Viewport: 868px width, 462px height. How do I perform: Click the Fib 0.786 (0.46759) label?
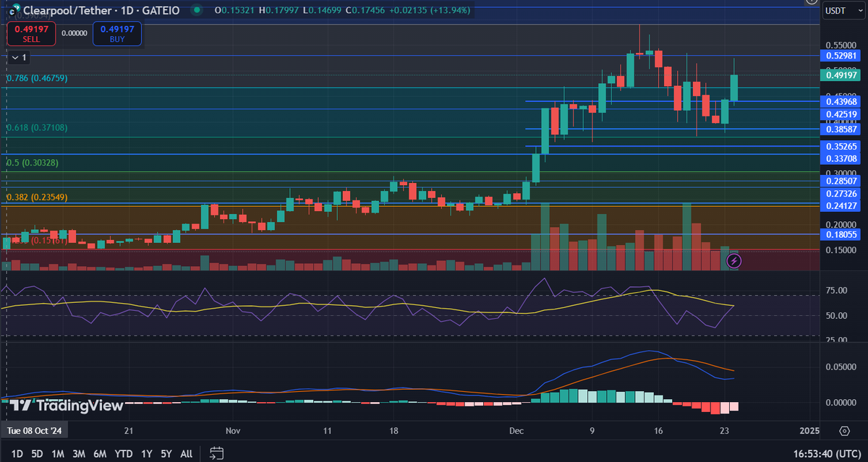click(x=37, y=78)
